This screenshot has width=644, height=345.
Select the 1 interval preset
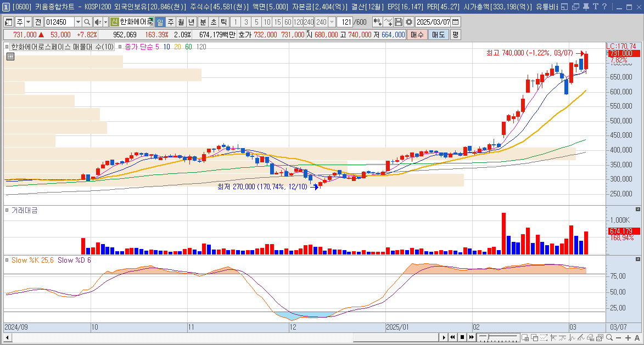(236, 22)
